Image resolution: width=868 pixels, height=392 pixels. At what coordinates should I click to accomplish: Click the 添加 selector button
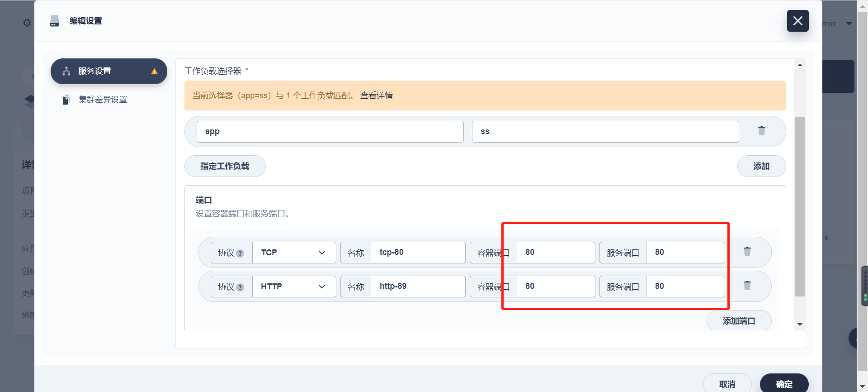click(x=761, y=166)
